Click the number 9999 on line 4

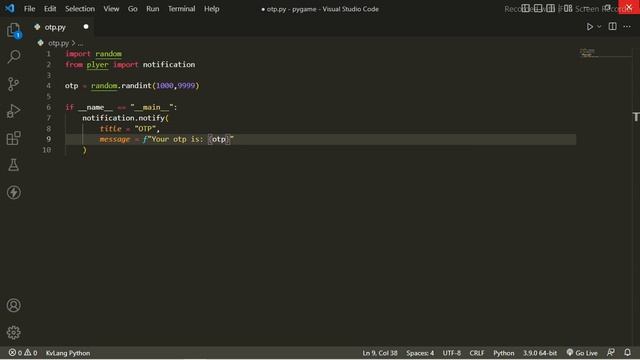pyautogui.click(x=186, y=86)
